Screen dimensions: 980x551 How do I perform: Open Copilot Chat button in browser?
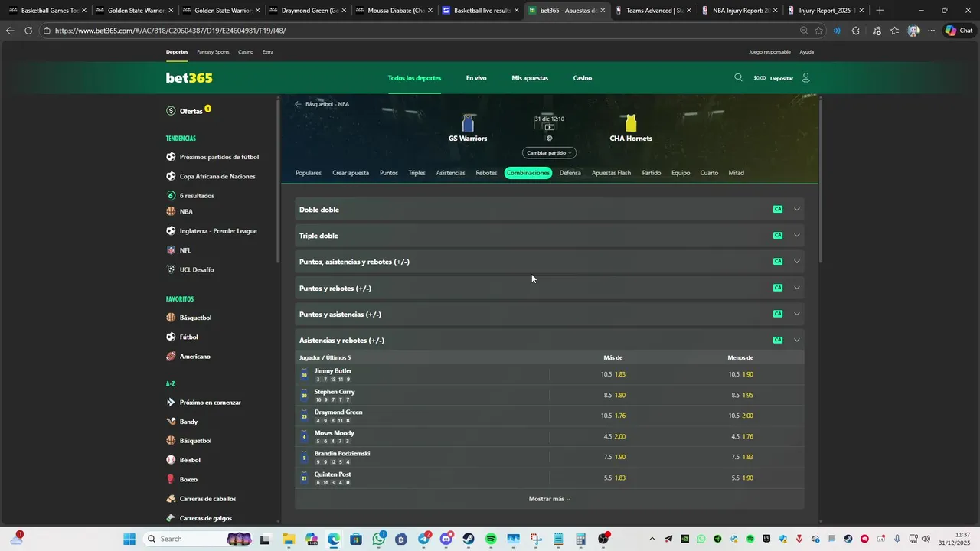(959, 31)
